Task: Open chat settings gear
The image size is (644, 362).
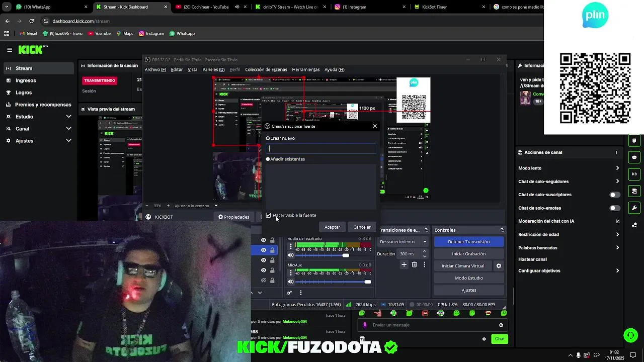Action: [x=484, y=339]
